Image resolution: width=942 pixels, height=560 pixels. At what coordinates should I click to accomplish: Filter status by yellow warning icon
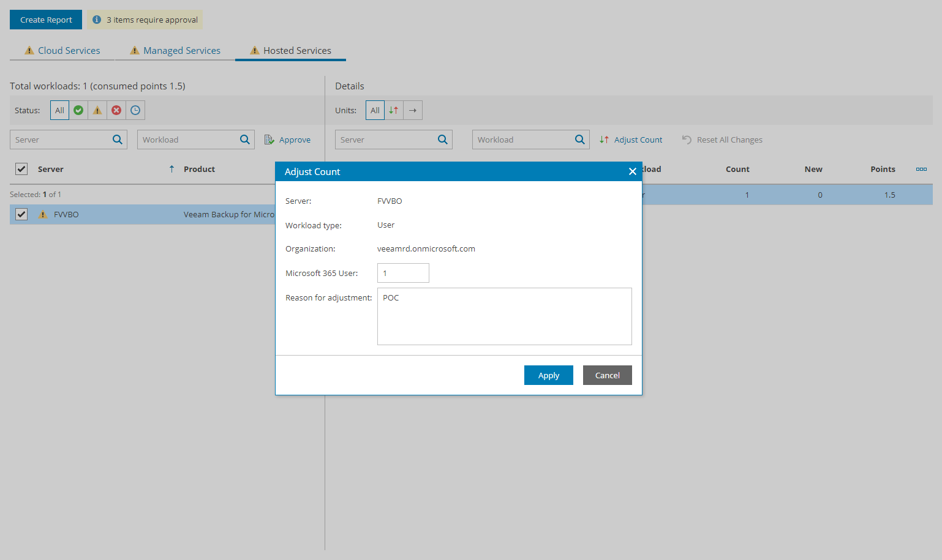(97, 110)
